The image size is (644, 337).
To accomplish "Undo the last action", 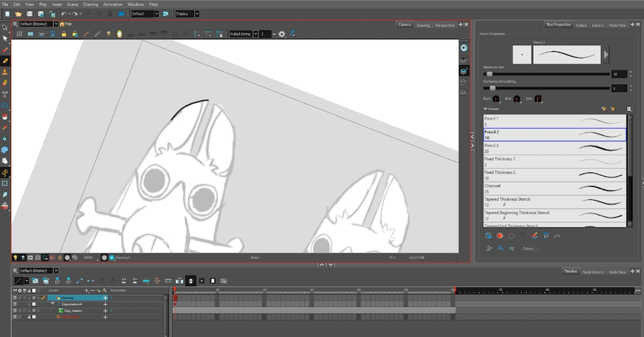I will coord(64,14).
